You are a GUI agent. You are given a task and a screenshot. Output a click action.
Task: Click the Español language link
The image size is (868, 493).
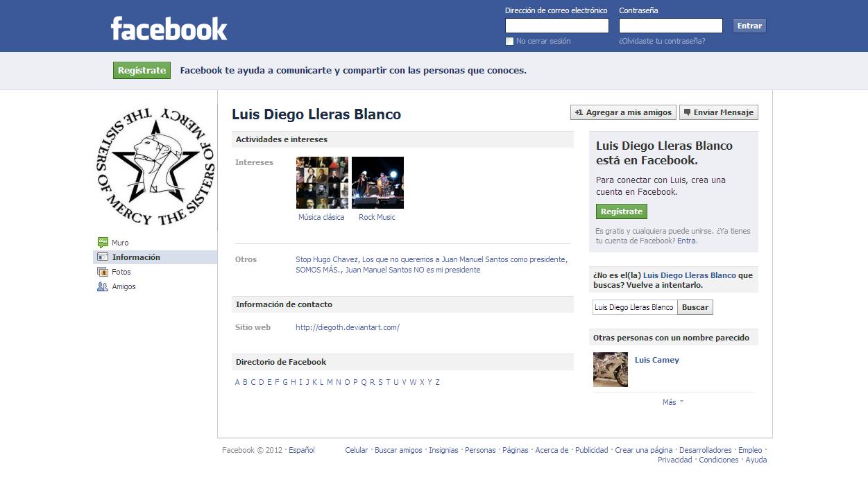[302, 450]
